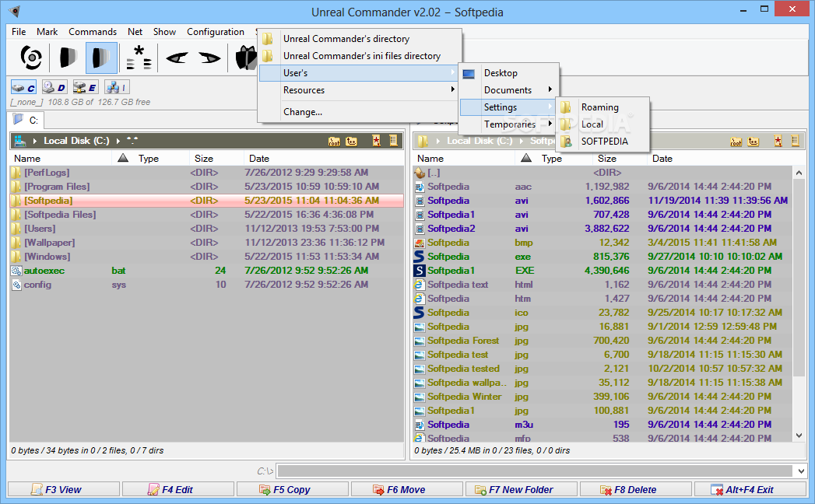Viewport: 815px width, 504px height.
Task: Select Desktop in the submenu
Action: pyautogui.click(x=508, y=73)
